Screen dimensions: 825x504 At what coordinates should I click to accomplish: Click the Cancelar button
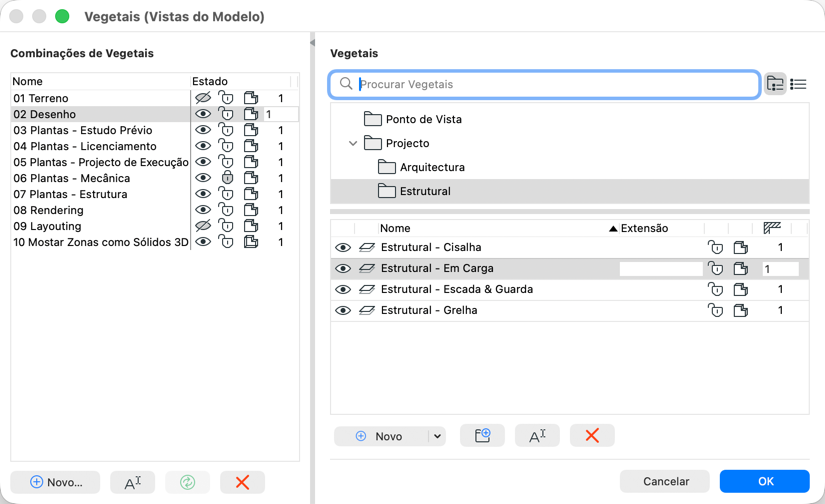pyautogui.click(x=665, y=481)
